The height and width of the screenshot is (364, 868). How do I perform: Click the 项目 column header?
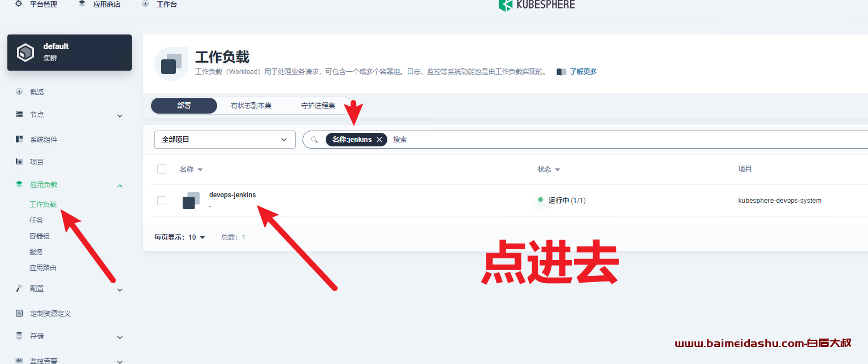coord(745,169)
